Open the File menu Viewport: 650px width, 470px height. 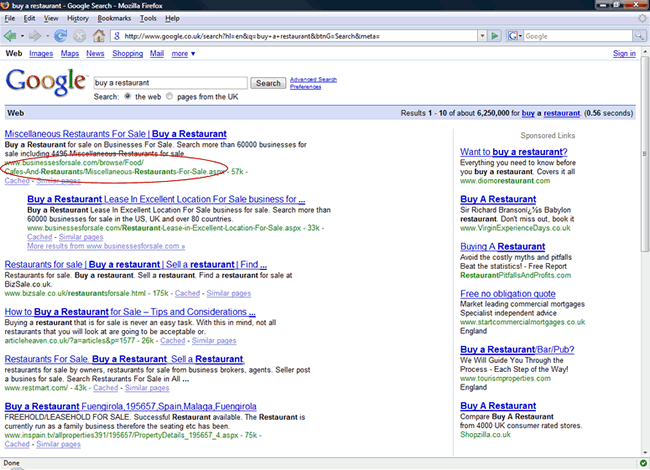(x=10, y=18)
